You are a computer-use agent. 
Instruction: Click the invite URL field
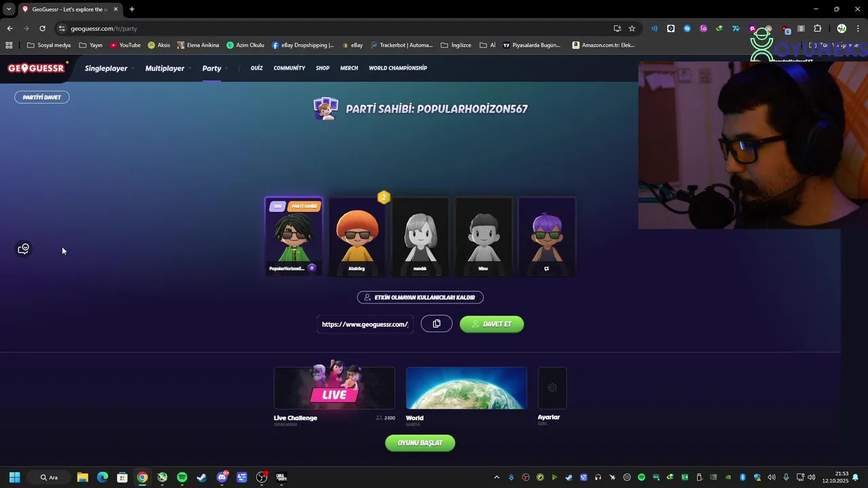(x=366, y=324)
